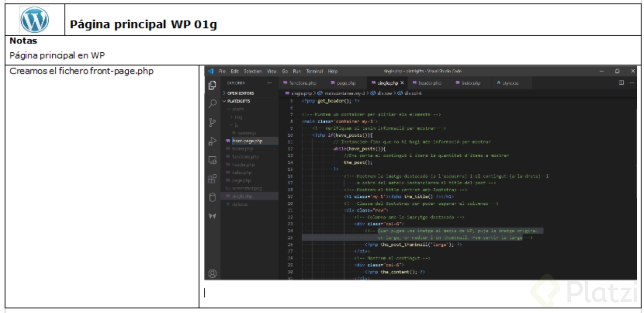Viewport: 644px width, 313px height.
Task: Open the Accounts icon in activity bar
Action: coord(212,273)
